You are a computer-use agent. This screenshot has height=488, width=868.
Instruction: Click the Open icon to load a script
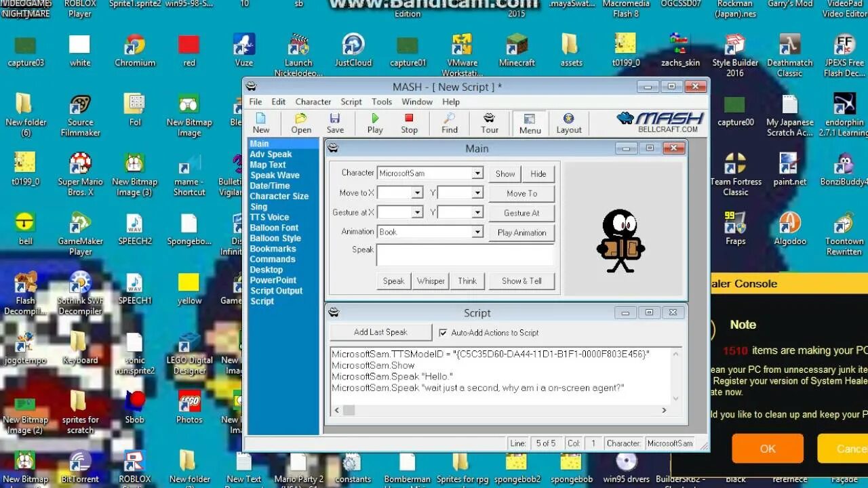click(x=300, y=123)
